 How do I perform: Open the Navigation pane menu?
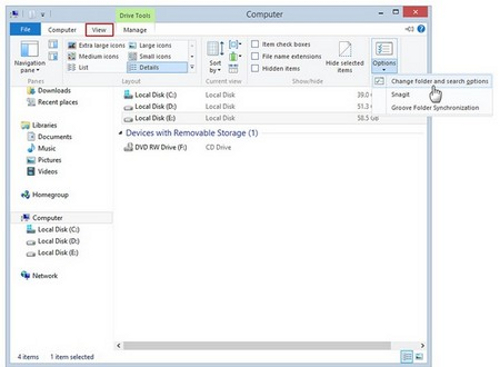(30, 57)
